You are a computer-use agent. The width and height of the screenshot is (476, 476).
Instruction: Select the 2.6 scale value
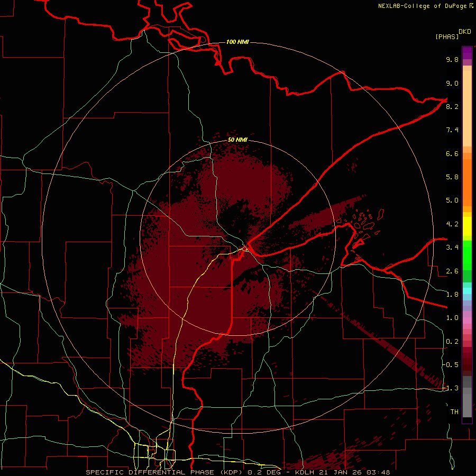pos(452,271)
